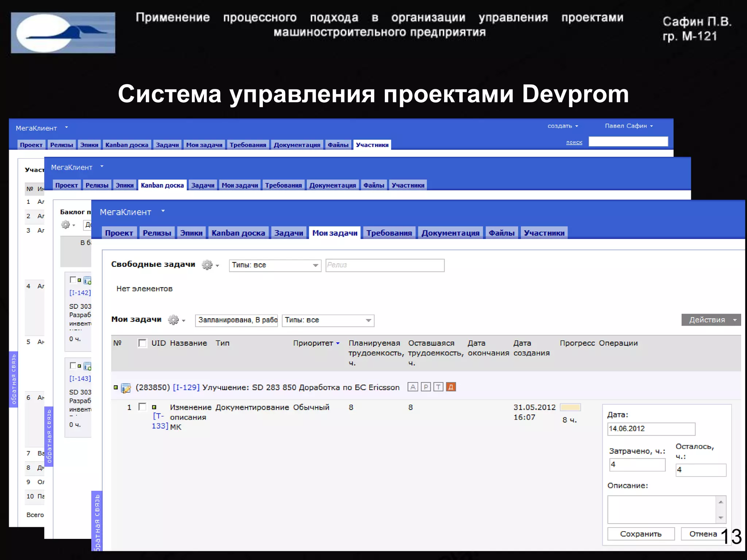This screenshot has height=560, width=747.
Task: Click search box in back window header
Action: pyautogui.click(x=628, y=141)
